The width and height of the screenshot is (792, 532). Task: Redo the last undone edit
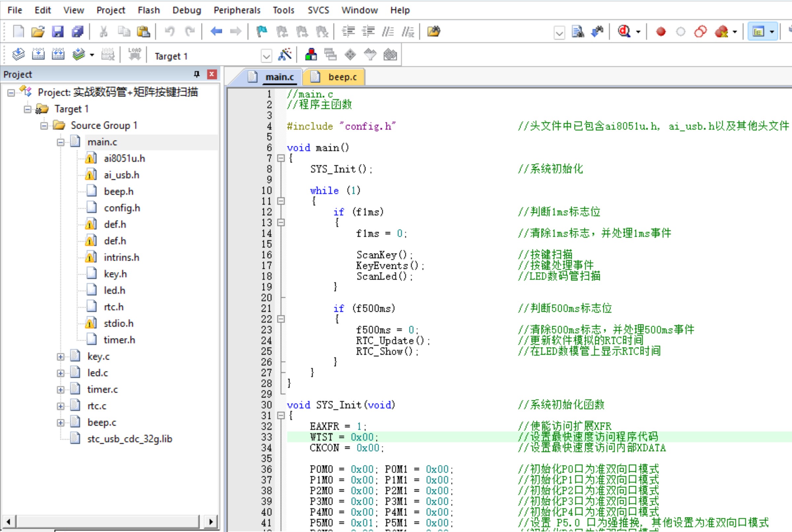tap(190, 32)
